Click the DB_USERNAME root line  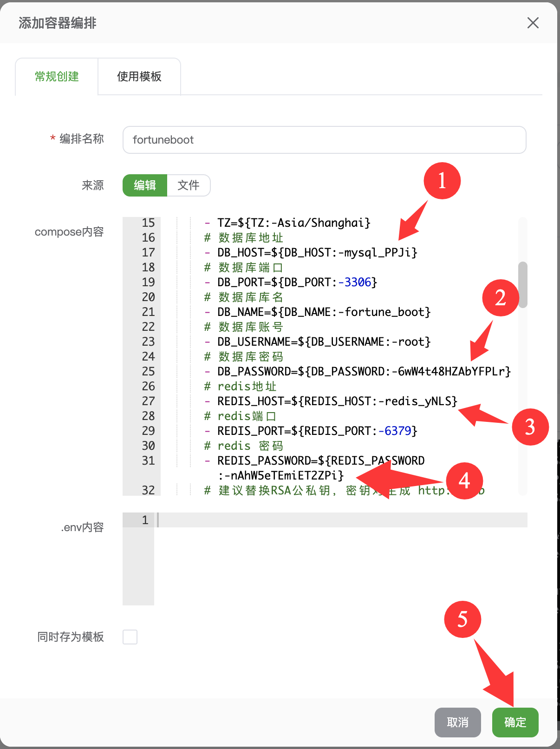[324, 342]
